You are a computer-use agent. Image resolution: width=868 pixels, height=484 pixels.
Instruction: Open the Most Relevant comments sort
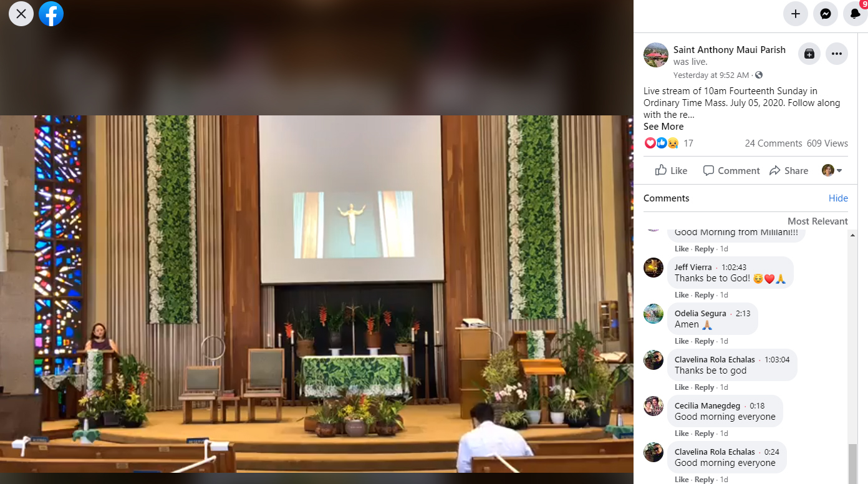point(817,221)
